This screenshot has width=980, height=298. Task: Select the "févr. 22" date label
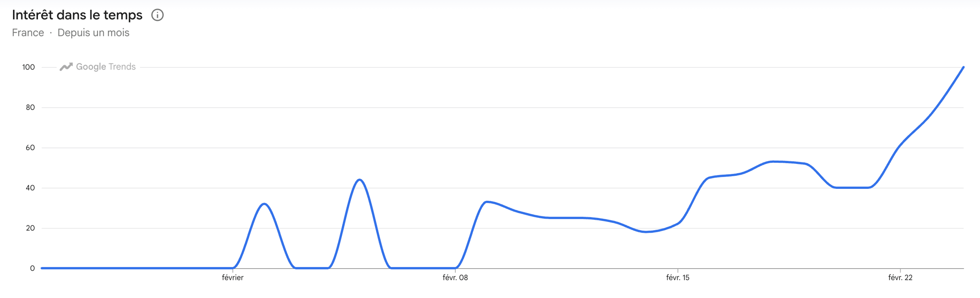click(x=900, y=278)
